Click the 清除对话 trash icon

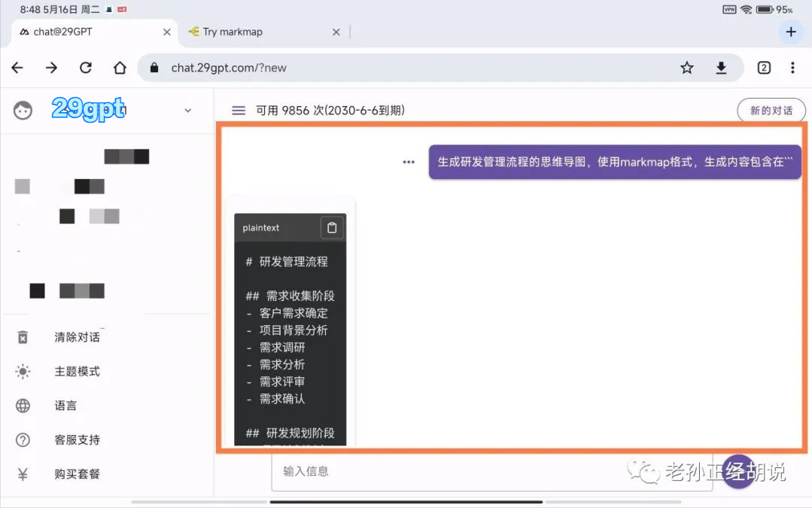[x=23, y=337]
